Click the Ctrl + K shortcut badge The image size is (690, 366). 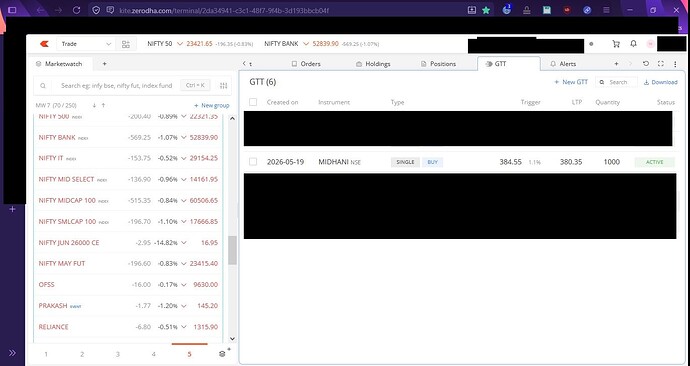(195, 85)
